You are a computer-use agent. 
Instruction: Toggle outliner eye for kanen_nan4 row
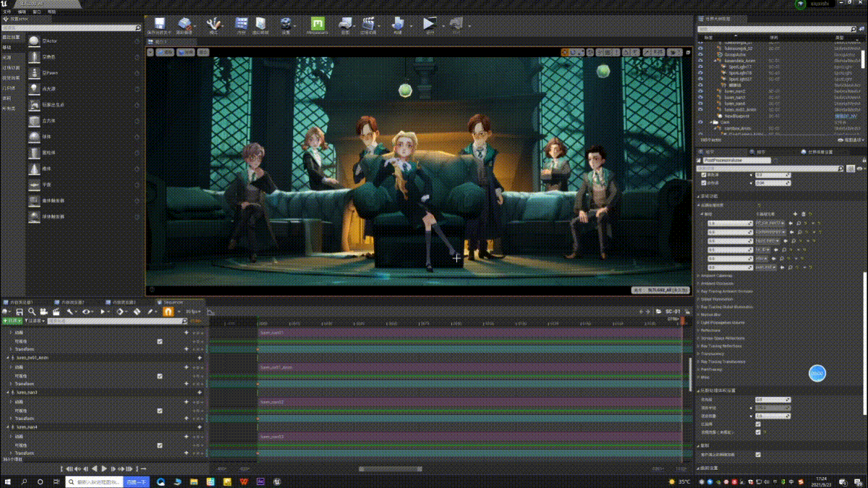700,104
